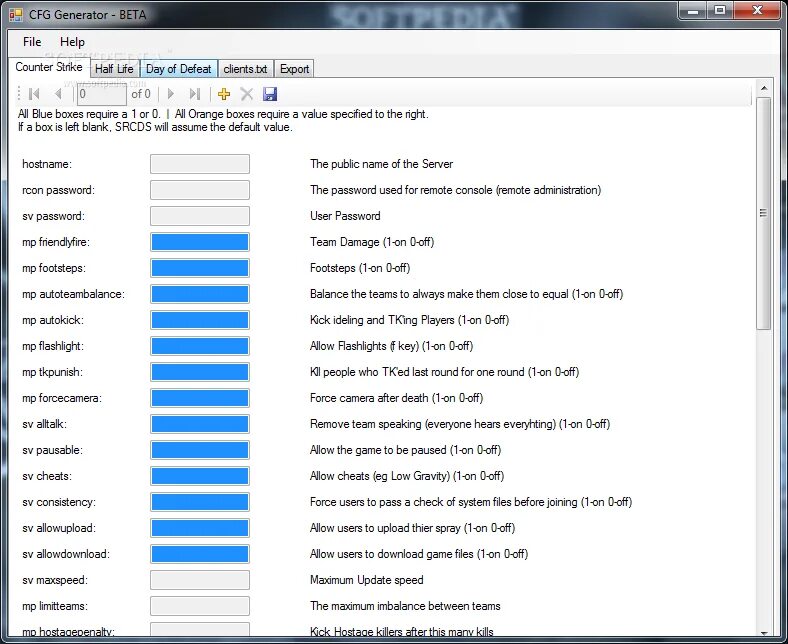
Task: Close the CFG Generator window
Action: (757, 11)
